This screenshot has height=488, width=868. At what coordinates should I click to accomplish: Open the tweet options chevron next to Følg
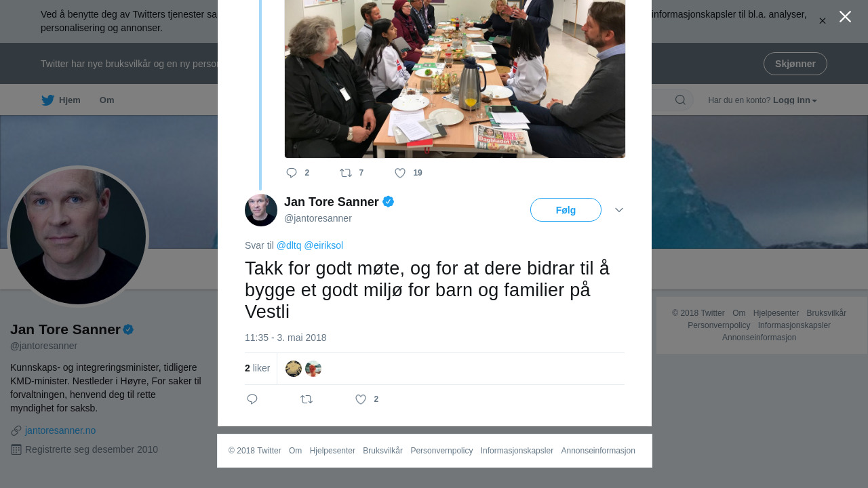(x=619, y=210)
